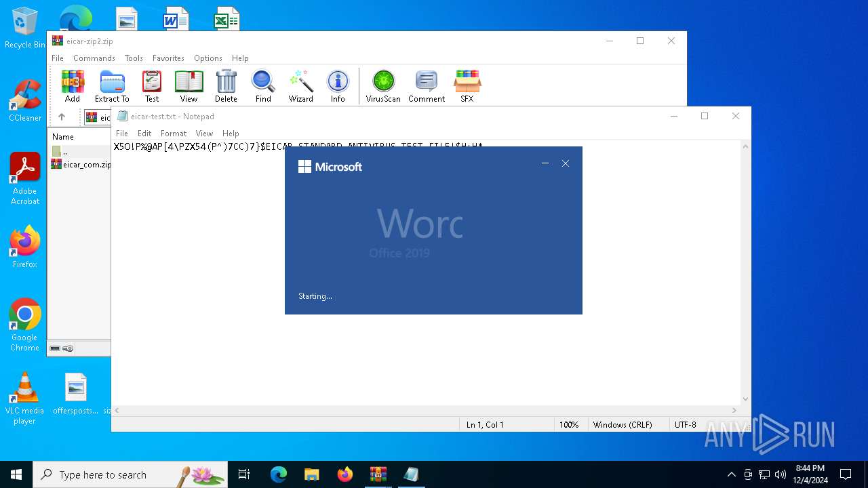The width and height of the screenshot is (868, 488).
Task: Open Notepad File menu
Action: coord(122,134)
